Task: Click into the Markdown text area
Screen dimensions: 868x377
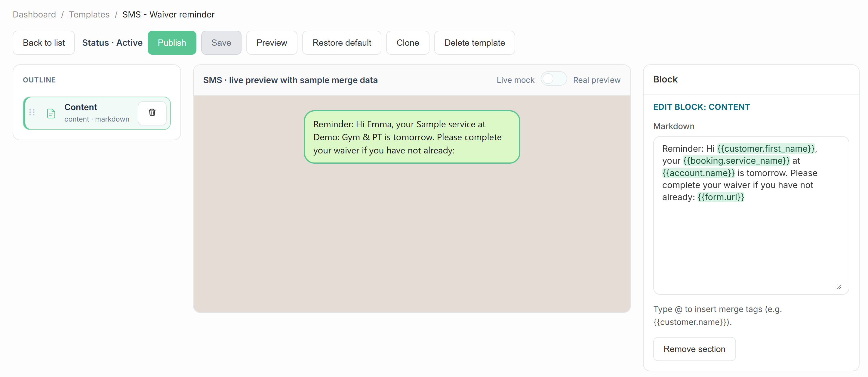Action: (x=751, y=215)
